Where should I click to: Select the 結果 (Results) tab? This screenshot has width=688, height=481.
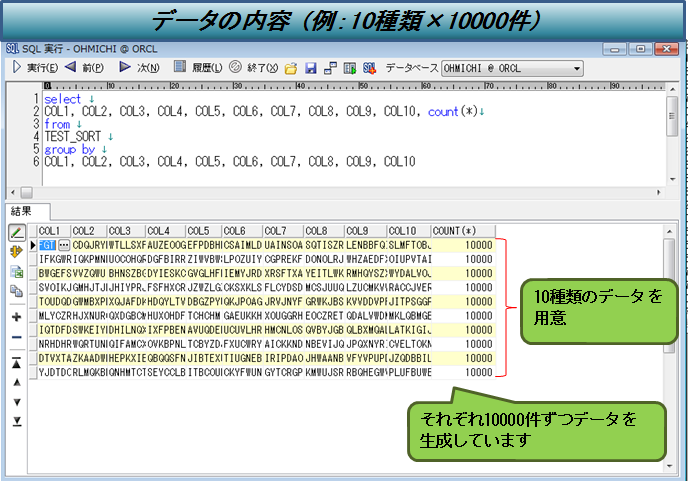point(22,211)
